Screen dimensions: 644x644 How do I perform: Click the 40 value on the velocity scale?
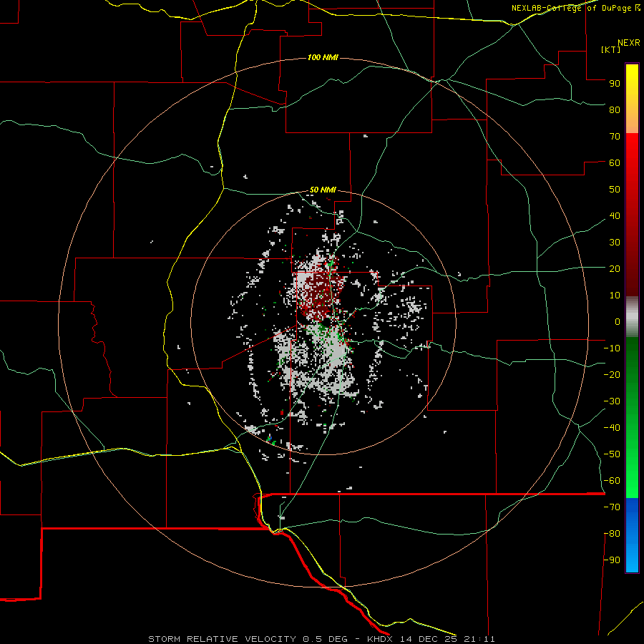(x=615, y=215)
